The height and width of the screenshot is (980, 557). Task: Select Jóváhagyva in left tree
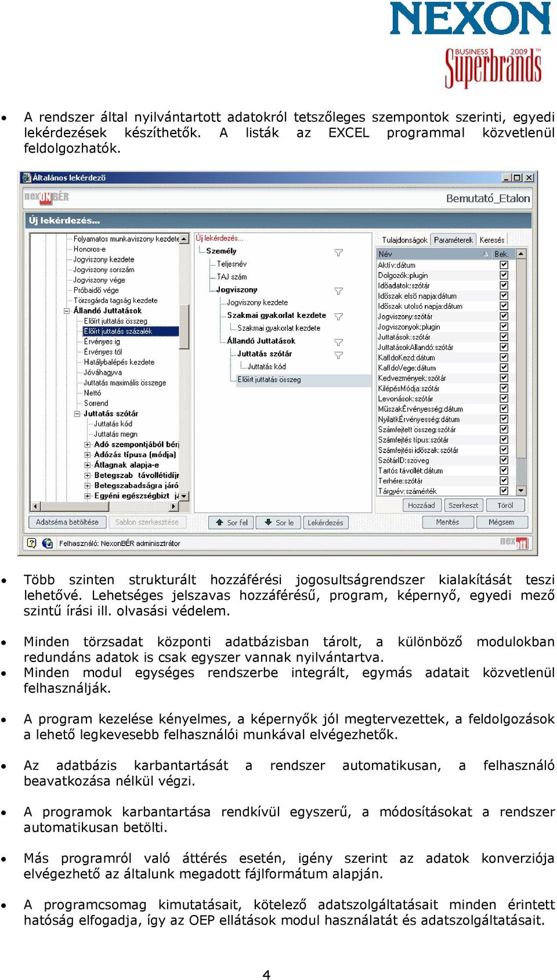(x=103, y=373)
